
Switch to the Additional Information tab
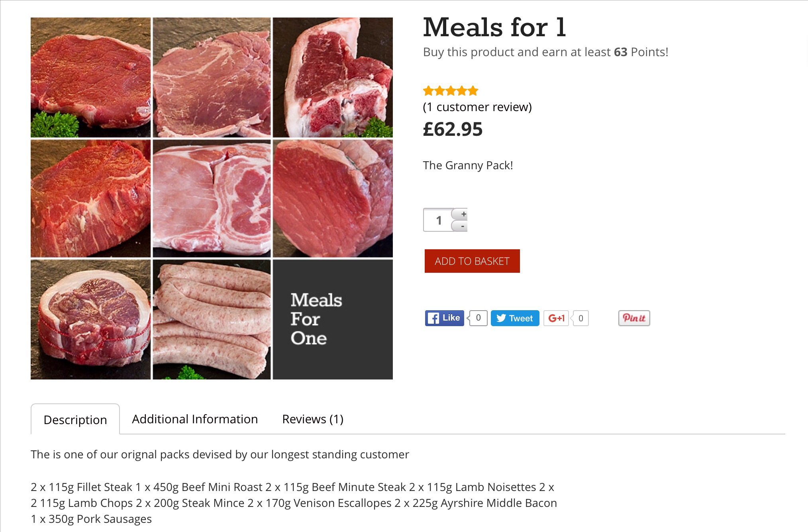click(195, 419)
